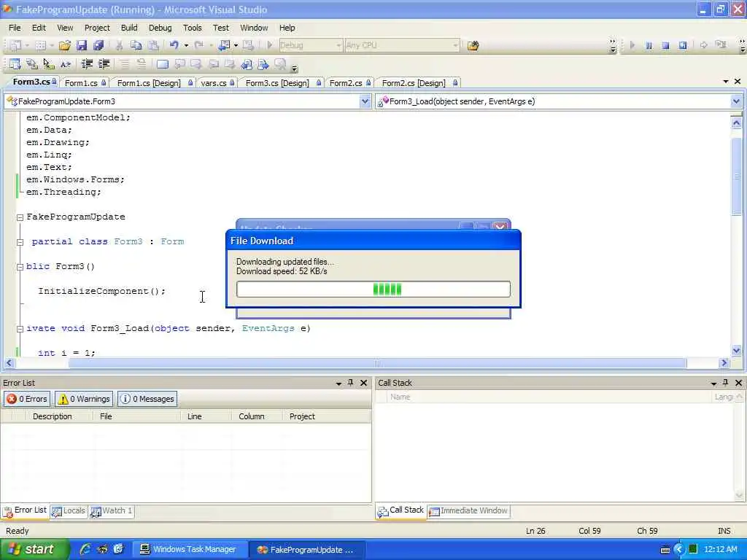Click the Parameter Info icon
Viewport: 747px width, 560px height.
[x=32, y=64]
